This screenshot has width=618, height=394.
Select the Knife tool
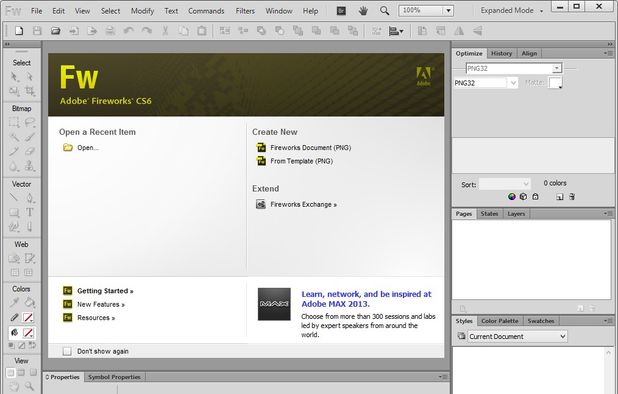[30, 227]
